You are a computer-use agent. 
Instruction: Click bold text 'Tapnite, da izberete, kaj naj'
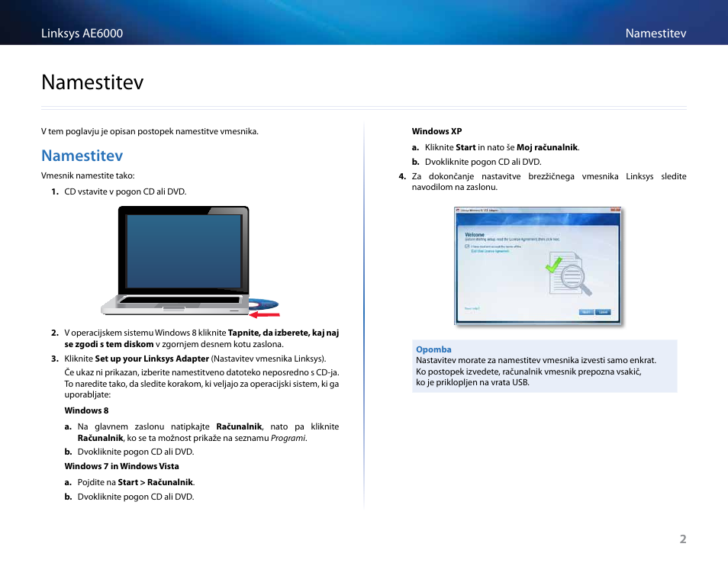283,333
